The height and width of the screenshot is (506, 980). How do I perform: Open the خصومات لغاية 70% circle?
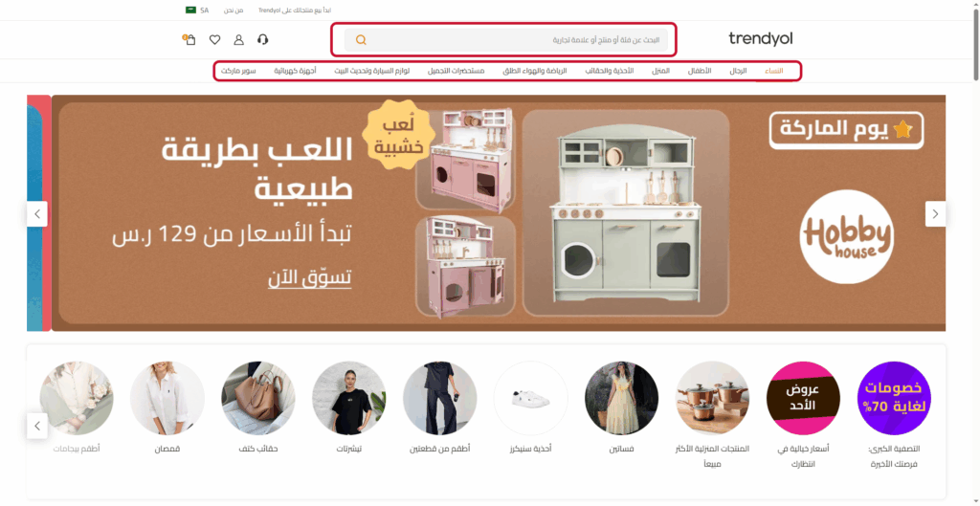(x=894, y=398)
